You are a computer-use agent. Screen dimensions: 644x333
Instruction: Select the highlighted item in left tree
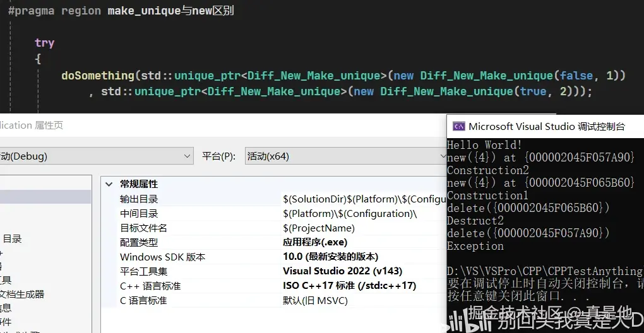click(x=45, y=197)
